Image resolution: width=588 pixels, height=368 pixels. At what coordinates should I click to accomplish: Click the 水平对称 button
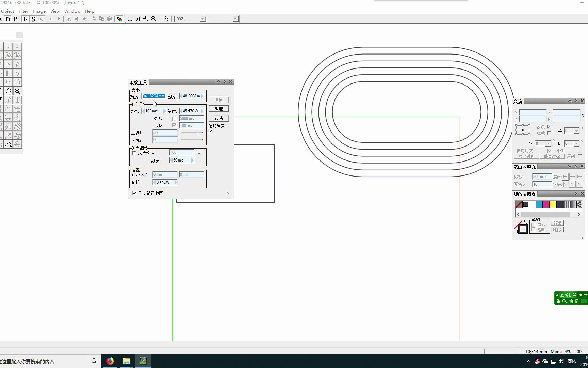click(526, 156)
